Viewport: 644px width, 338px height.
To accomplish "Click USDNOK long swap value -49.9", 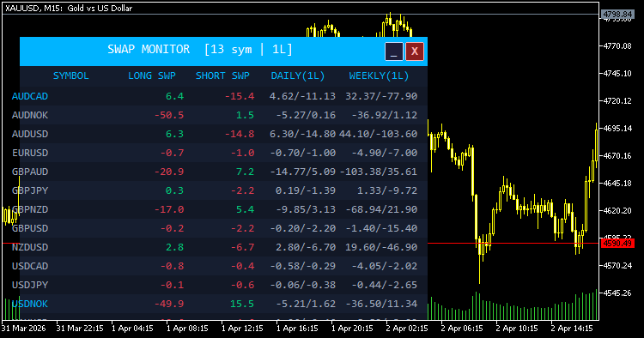I will pos(169,304).
